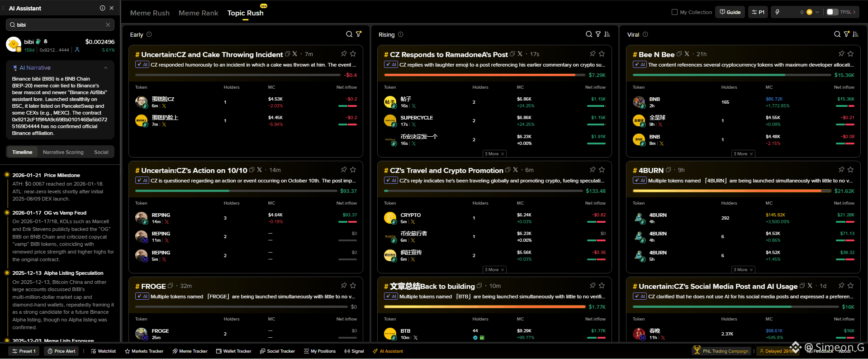Star the CZ Responds to RamadoneA's Post topic
The height and width of the screenshot is (359, 868).
point(602,54)
